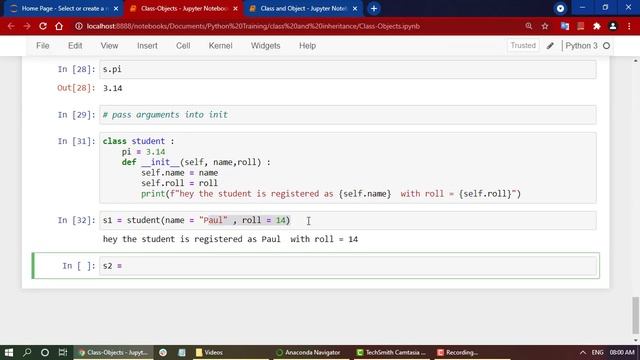The width and height of the screenshot is (640, 360).
Task: Open the Edit menu
Action: coord(75,46)
